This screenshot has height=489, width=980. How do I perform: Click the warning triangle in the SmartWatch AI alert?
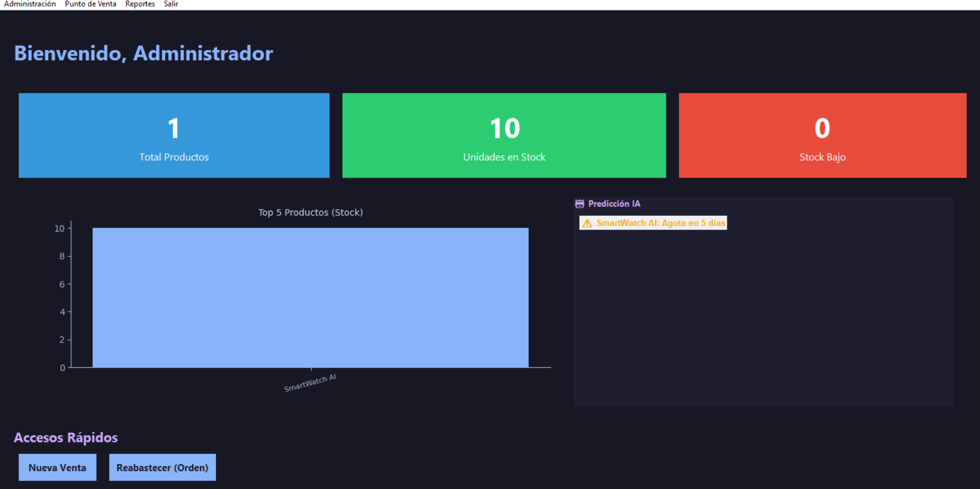tap(587, 222)
